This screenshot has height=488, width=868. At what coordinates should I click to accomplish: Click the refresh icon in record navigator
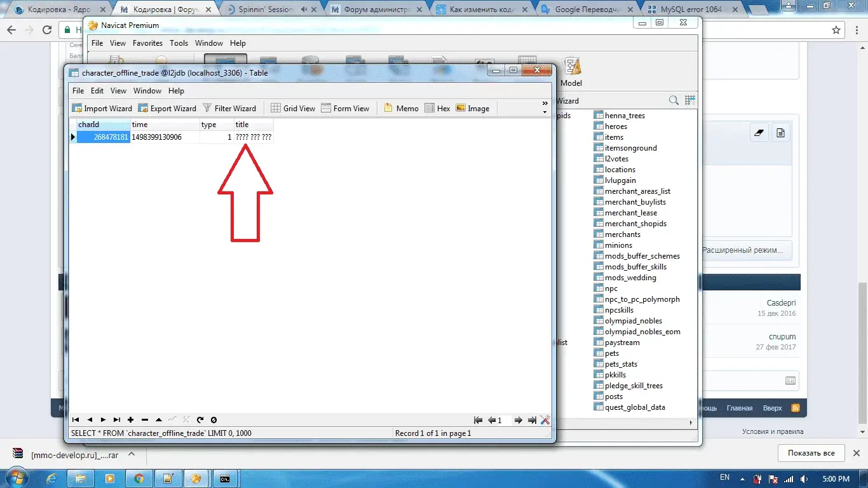(x=200, y=420)
